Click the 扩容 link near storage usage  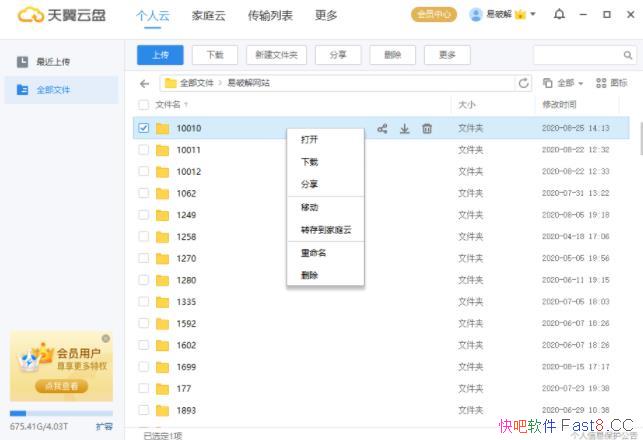104,426
